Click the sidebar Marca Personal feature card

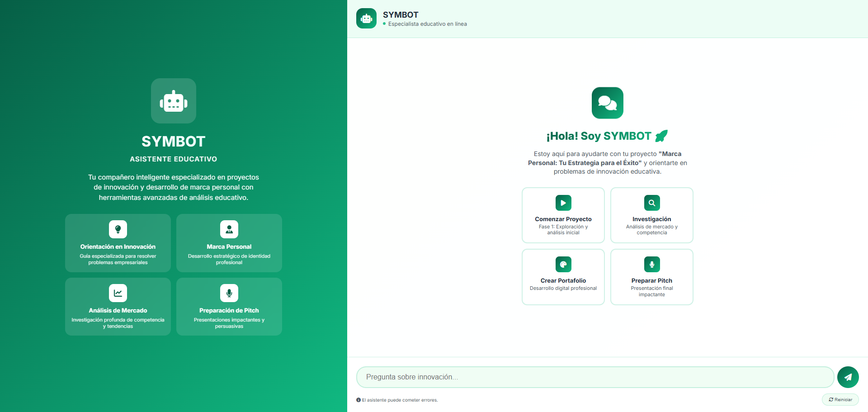[229, 243]
